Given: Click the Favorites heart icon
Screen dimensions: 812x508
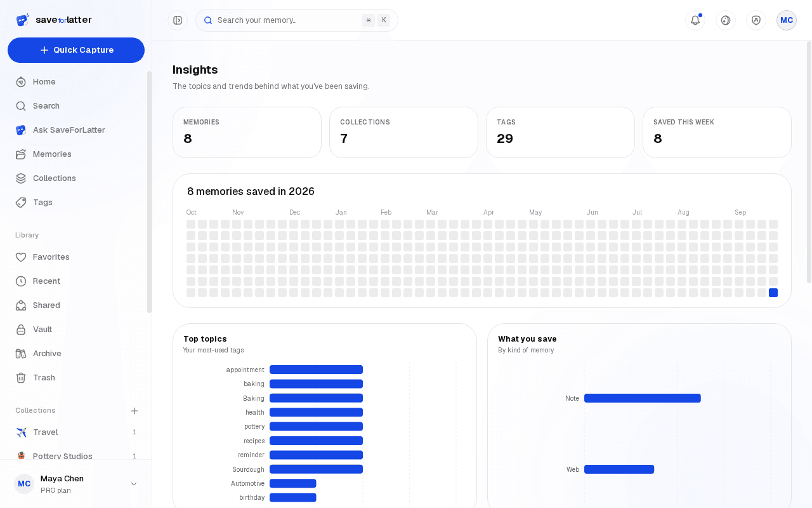Looking at the screenshot, I should tap(21, 257).
